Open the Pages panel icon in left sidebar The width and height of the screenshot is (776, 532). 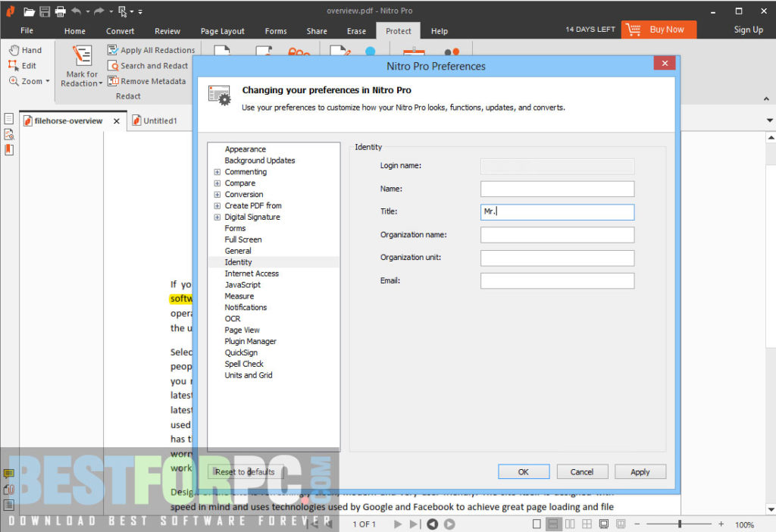point(9,119)
